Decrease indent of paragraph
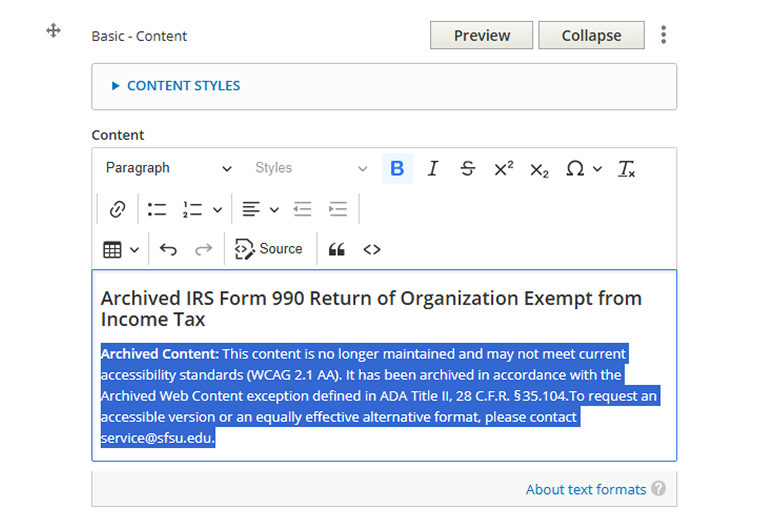761x531 pixels. coord(302,209)
